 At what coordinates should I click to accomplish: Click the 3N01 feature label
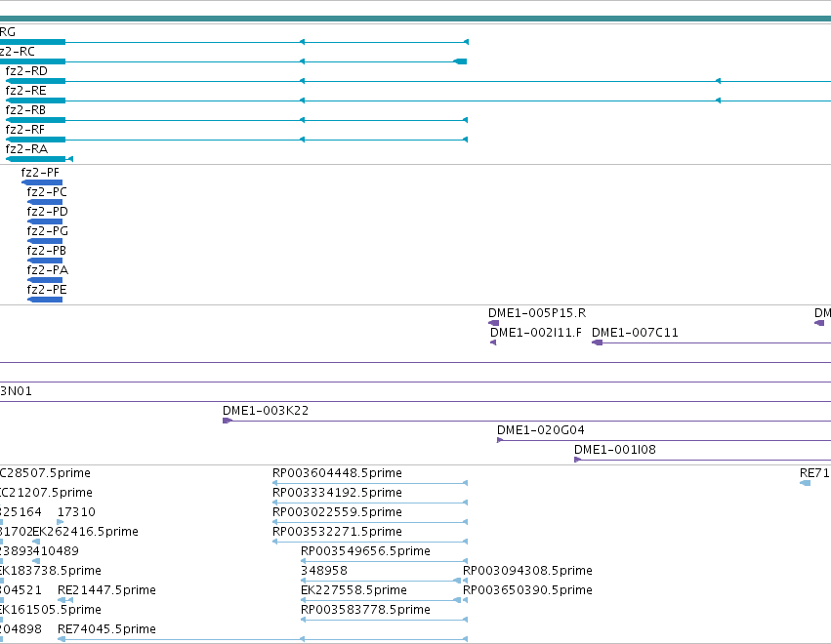(x=16, y=391)
